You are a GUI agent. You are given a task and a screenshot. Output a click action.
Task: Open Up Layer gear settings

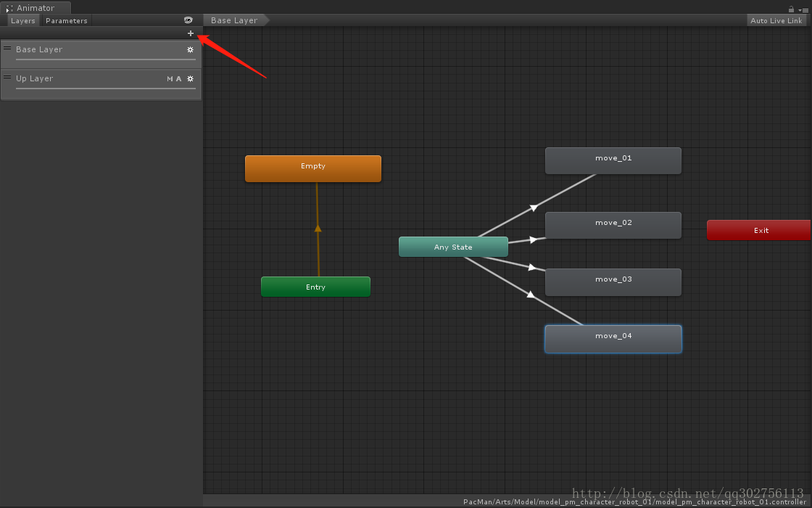[x=190, y=79]
